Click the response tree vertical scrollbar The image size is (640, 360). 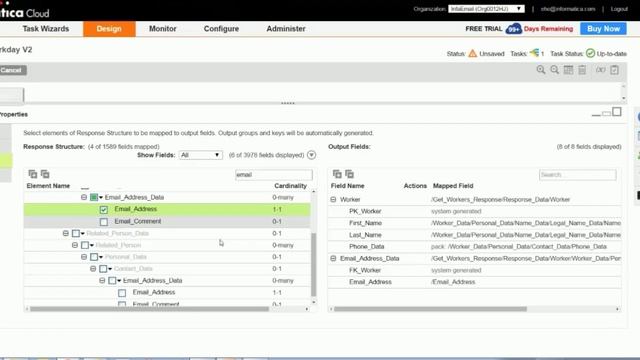[x=313, y=263]
